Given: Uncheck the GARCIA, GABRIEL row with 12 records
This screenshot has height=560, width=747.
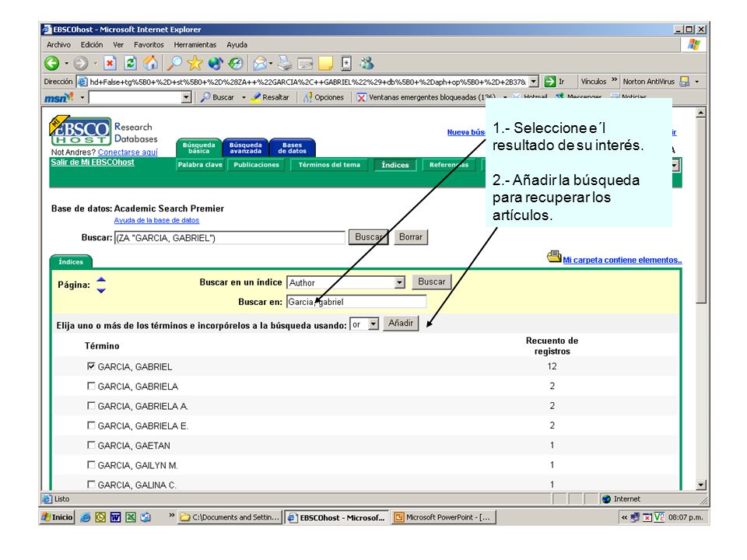Looking at the screenshot, I should [91, 366].
